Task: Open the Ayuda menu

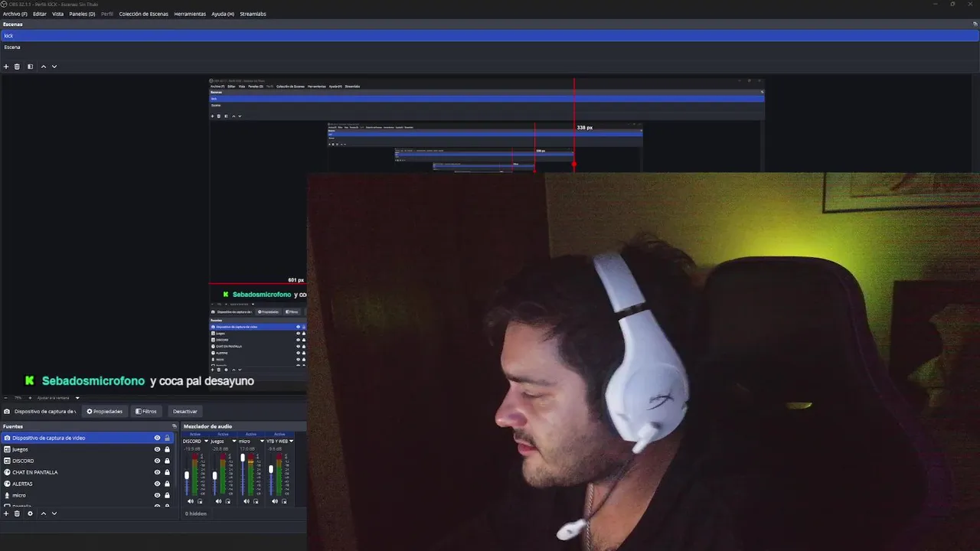Action: coord(223,14)
